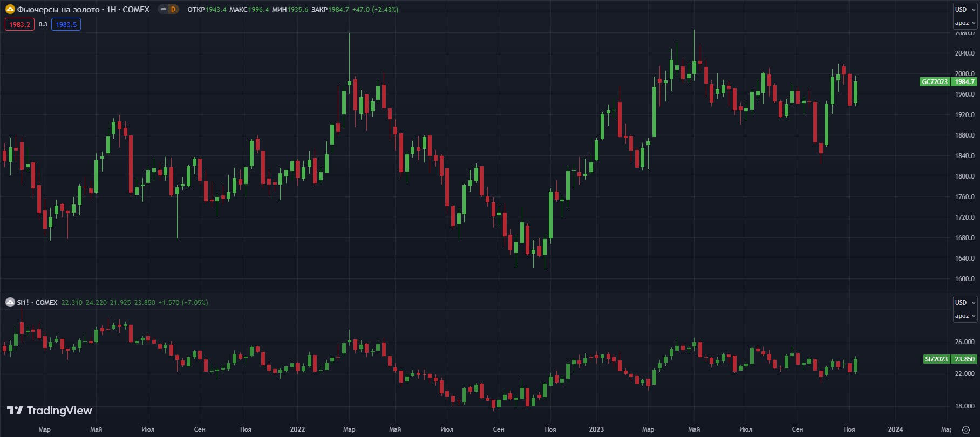
Task: Click the 26.000 silver scale label
Action: pos(965,342)
